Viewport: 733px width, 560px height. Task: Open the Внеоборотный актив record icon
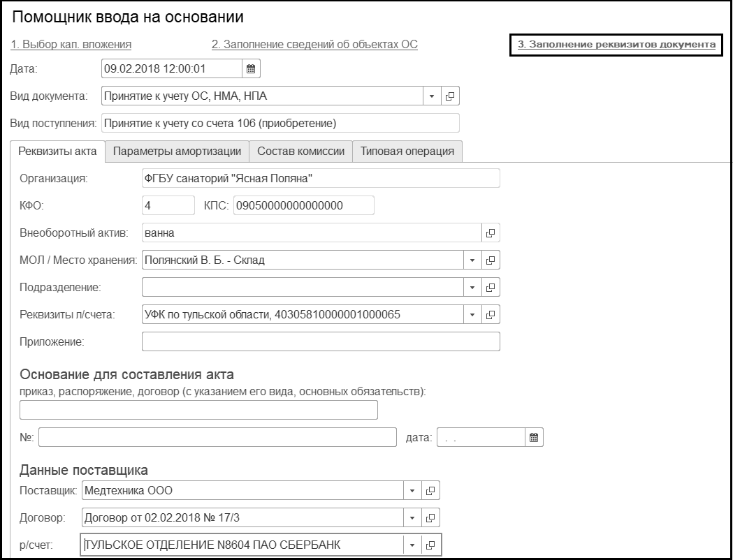(x=491, y=233)
